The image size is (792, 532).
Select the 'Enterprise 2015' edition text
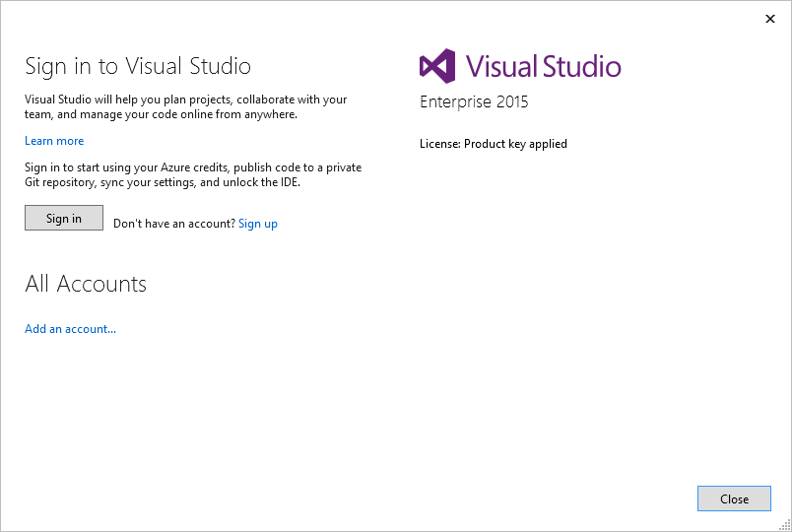point(474,101)
